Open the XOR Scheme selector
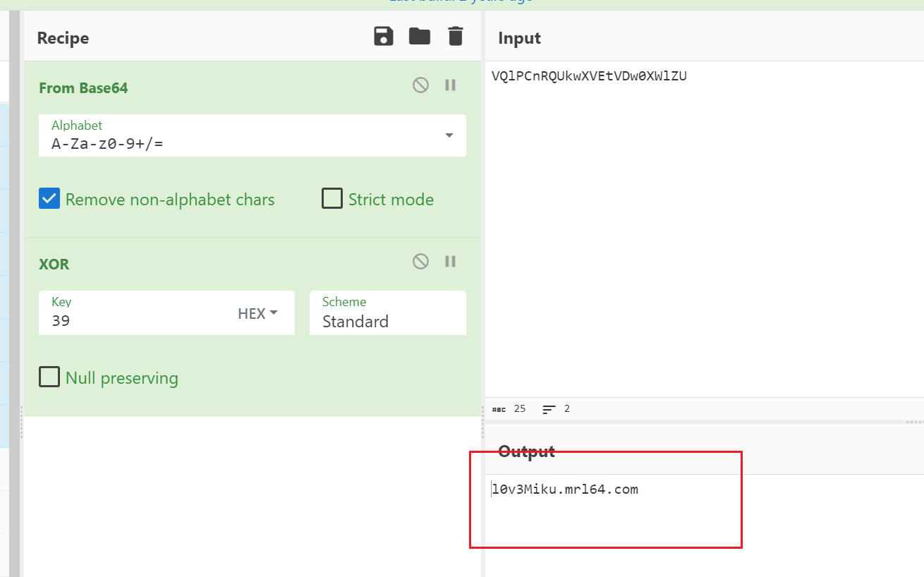The image size is (924, 577). click(x=387, y=313)
